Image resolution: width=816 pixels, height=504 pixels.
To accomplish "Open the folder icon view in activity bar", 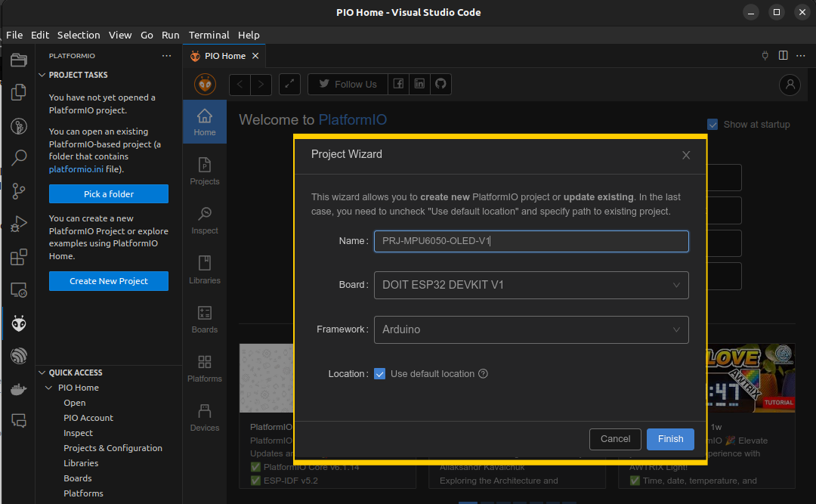I will pyautogui.click(x=19, y=60).
